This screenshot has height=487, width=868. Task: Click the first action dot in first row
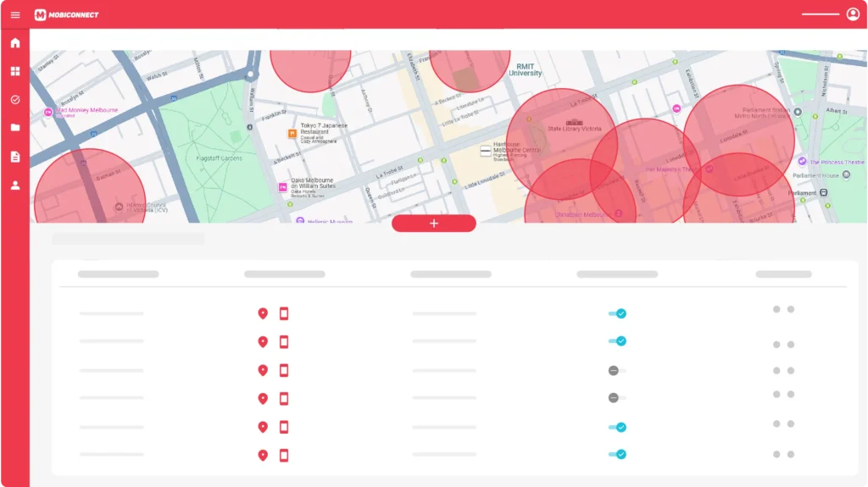tap(776, 309)
